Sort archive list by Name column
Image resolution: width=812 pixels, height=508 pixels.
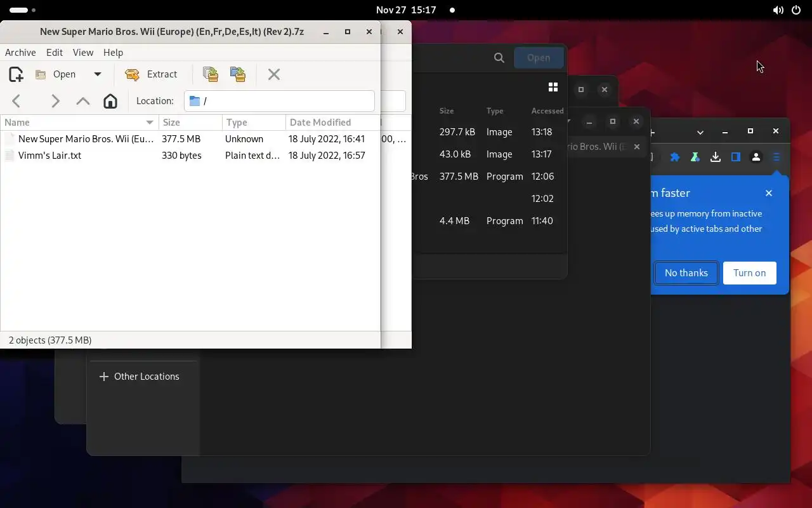[79, 123]
